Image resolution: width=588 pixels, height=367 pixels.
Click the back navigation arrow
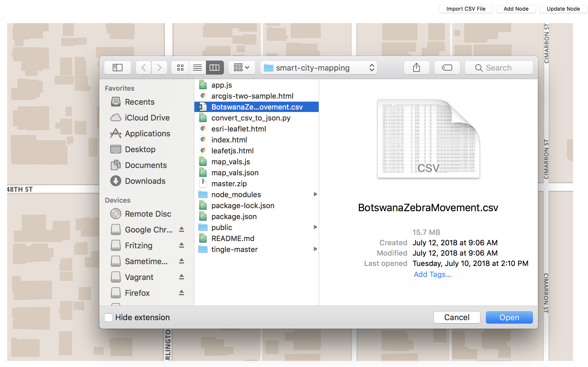(143, 68)
